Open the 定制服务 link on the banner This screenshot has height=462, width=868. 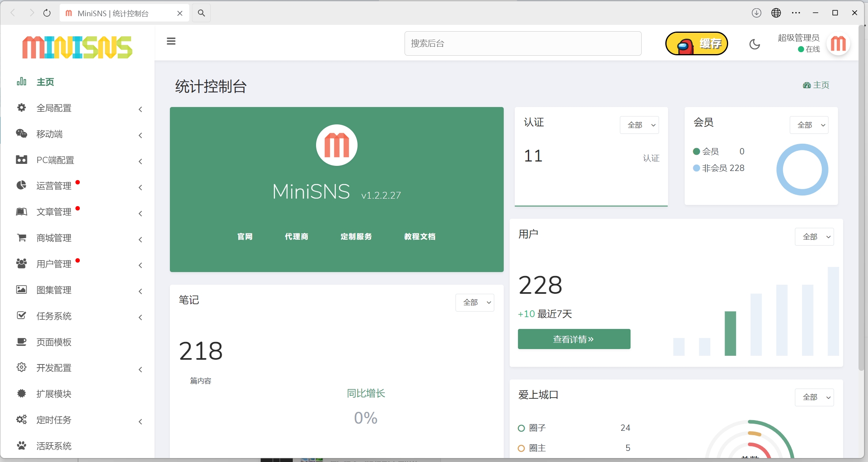coord(356,237)
